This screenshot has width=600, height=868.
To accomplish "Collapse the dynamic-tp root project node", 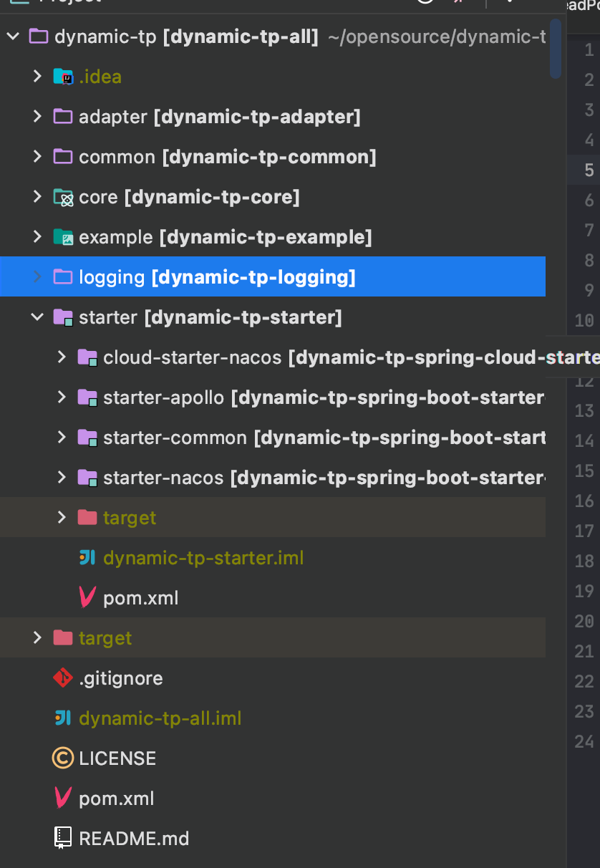I will (x=13, y=37).
